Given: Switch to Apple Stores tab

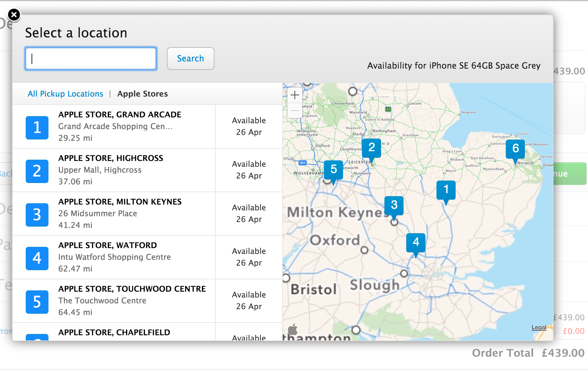Looking at the screenshot, I should [x=143, y=94].
